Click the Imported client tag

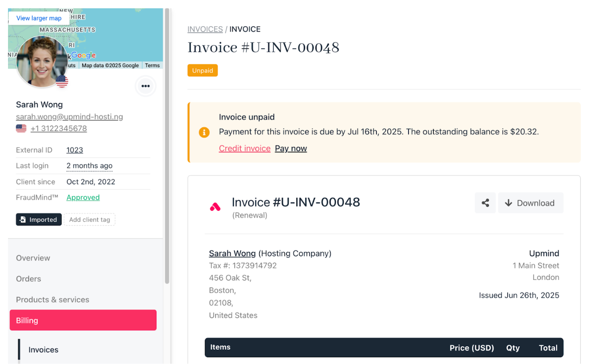point(39,219)
